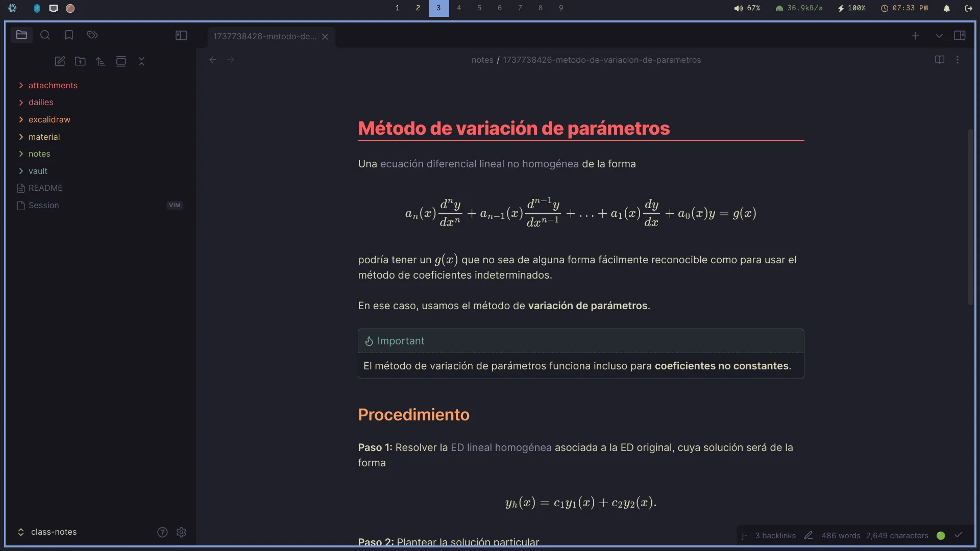Navigate forward in note history
The image size is (980, 551).
pos(231,60)
